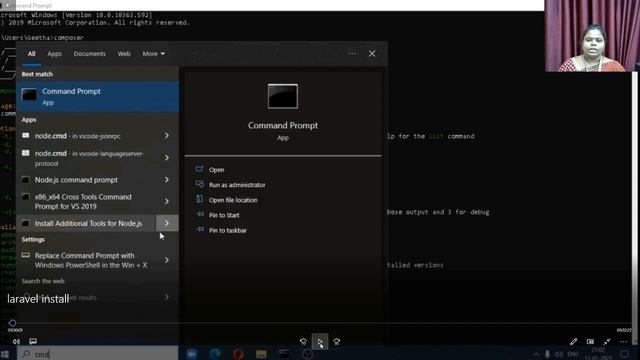Click the Pin to Start pin icon

pyautogui.click(x=200, y=214)
